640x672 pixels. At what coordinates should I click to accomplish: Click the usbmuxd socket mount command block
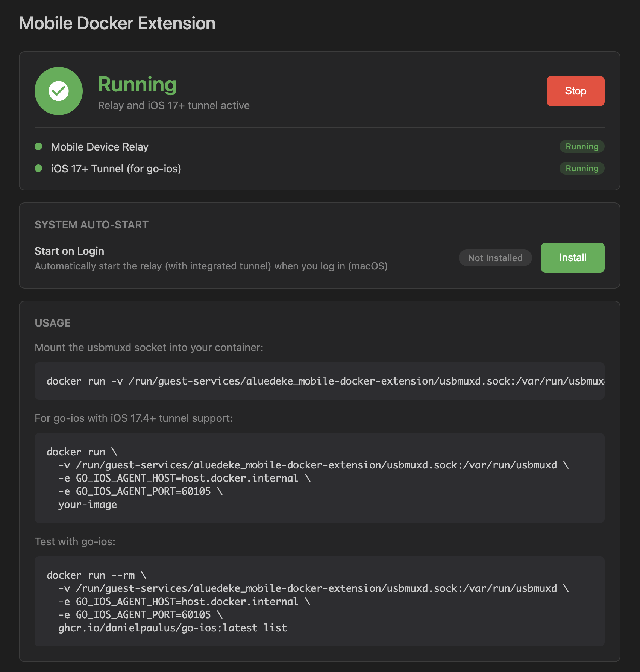click(319, 381)
